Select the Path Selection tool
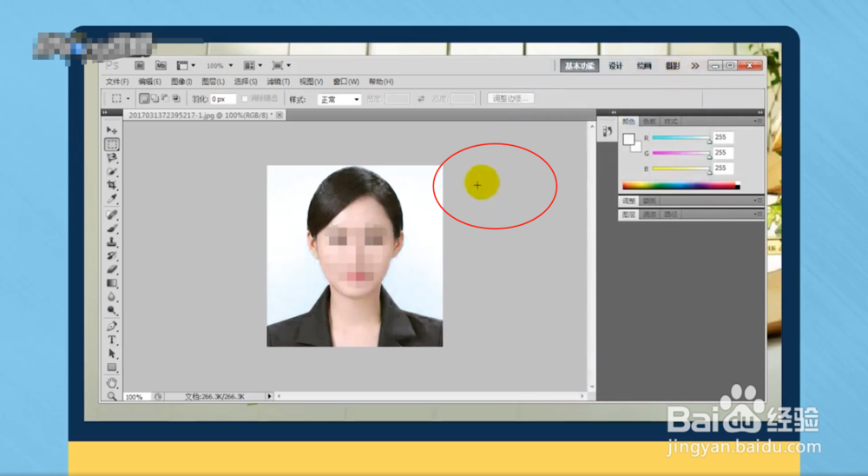The image size is (868, 476). coord(112,354)
